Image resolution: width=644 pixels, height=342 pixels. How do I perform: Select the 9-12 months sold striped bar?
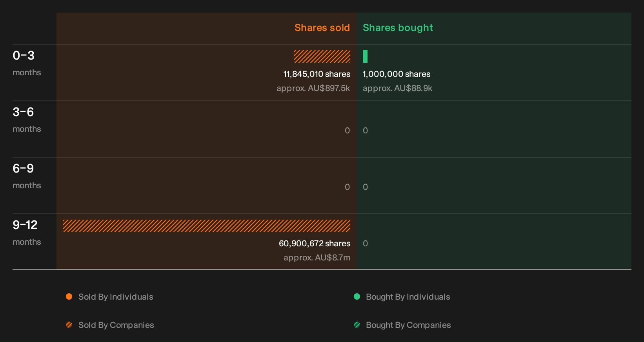tap(207, 226)
